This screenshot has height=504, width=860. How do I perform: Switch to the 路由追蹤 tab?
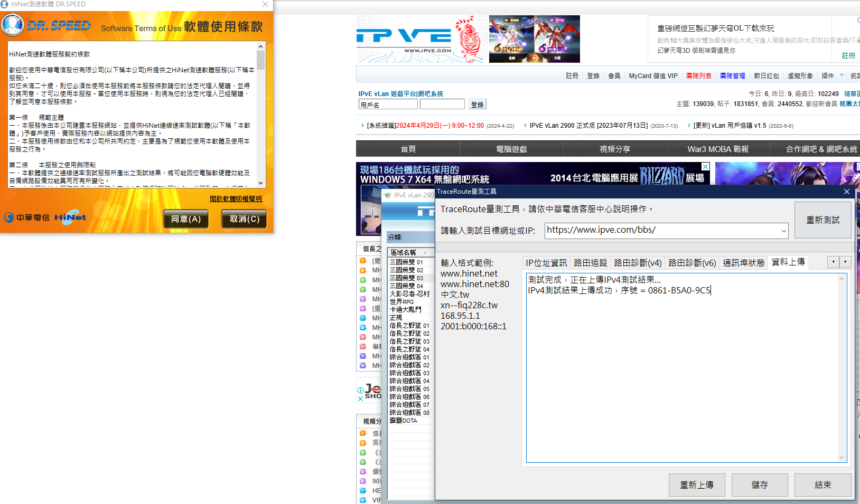click(x=590, y=263)
